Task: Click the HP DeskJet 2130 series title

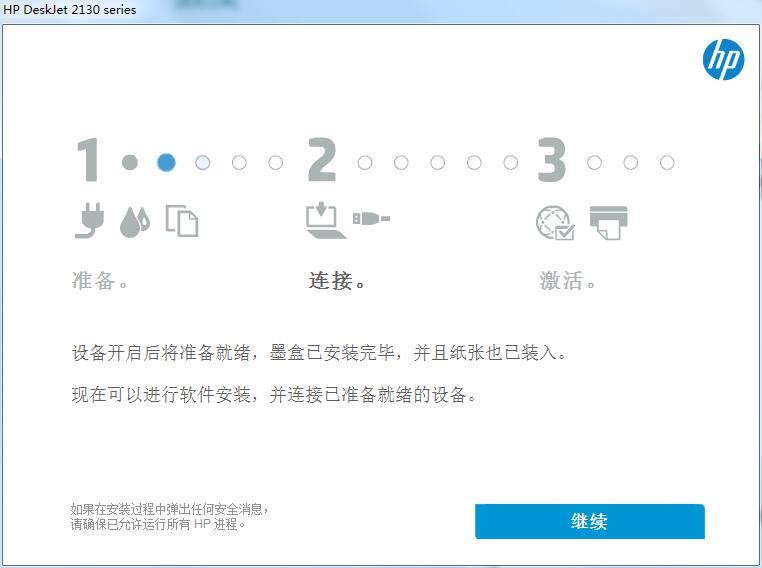Action: pyautogui.click(x=69, y=9)
